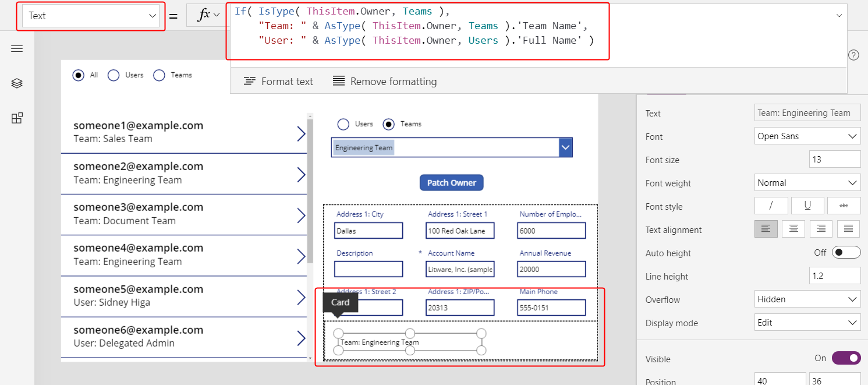Select center text alignment icon
Image resolution: width=868 pixels, height=385 pixels.
coord(793,229)
